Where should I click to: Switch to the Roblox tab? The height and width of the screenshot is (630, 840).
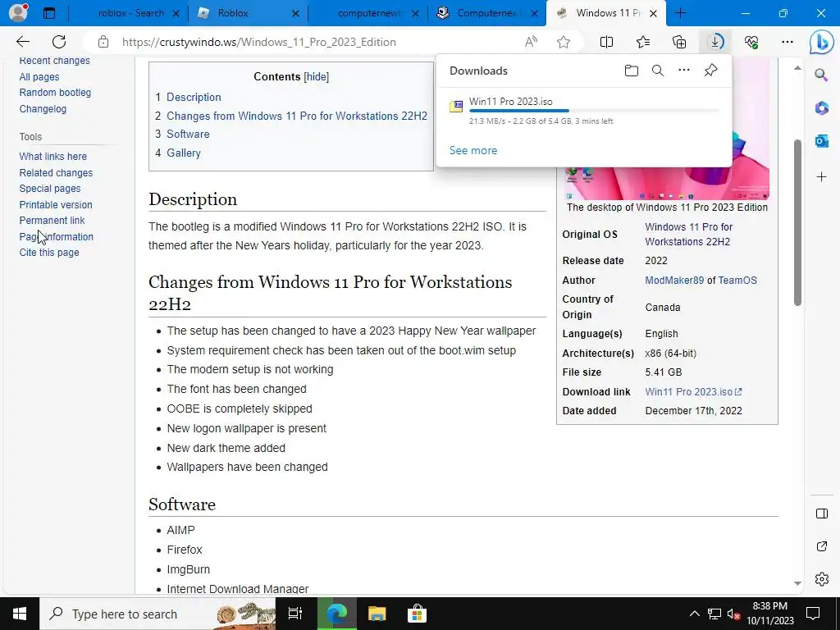pyautogui.click(x=248, y=13)
